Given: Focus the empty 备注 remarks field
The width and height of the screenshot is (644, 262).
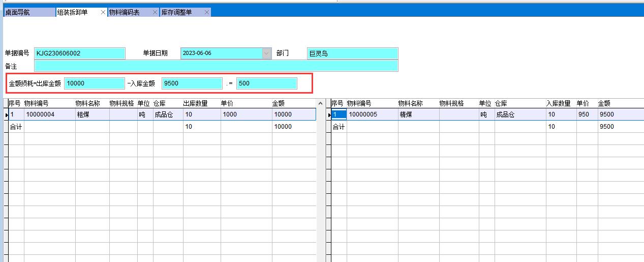Looking at the screenshot, I should [x=216, y=66].
